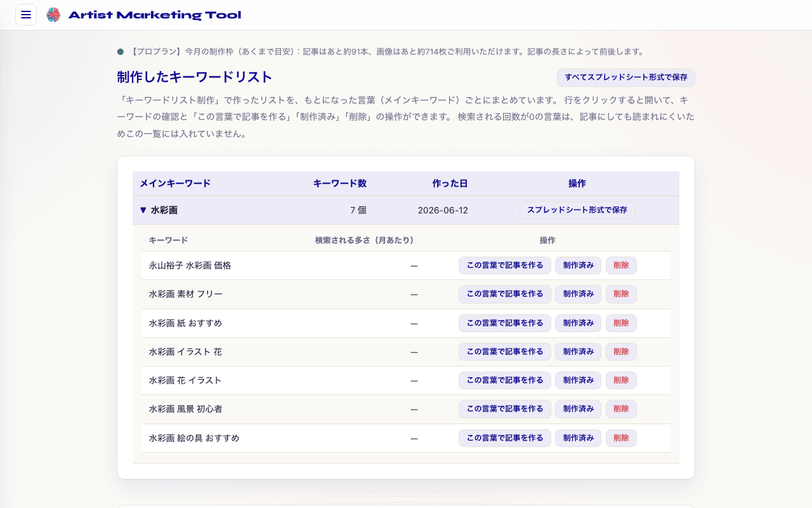Delete keyword 水彩画 紙 おすすめ

[621, 323]
